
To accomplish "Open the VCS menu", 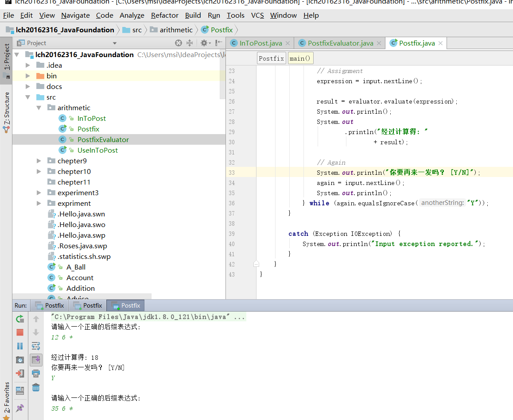I will point(257,15).
